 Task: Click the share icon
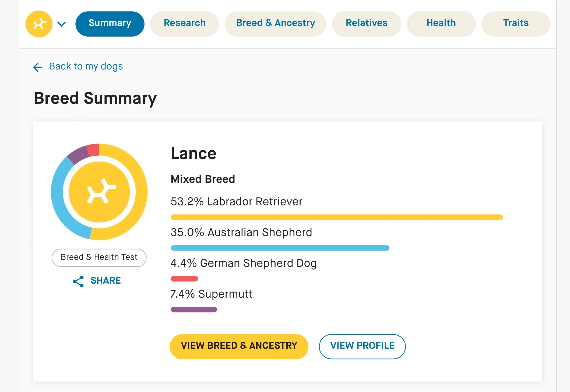(x=78, y=281)
